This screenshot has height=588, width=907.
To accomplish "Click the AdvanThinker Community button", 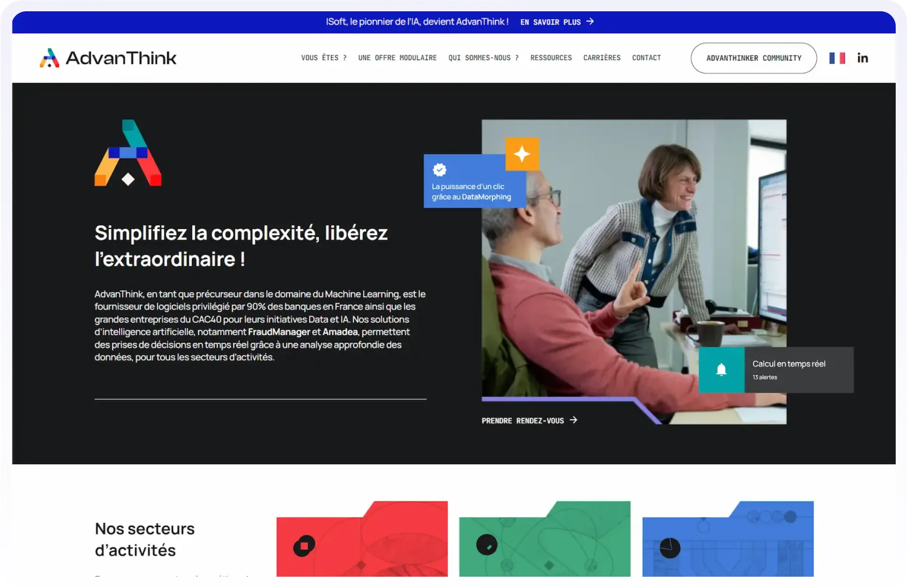I will [x=754, y=58].
